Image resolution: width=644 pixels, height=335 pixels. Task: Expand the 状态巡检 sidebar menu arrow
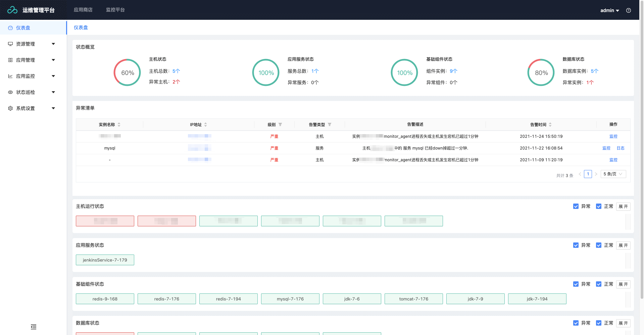pos(53,92)
